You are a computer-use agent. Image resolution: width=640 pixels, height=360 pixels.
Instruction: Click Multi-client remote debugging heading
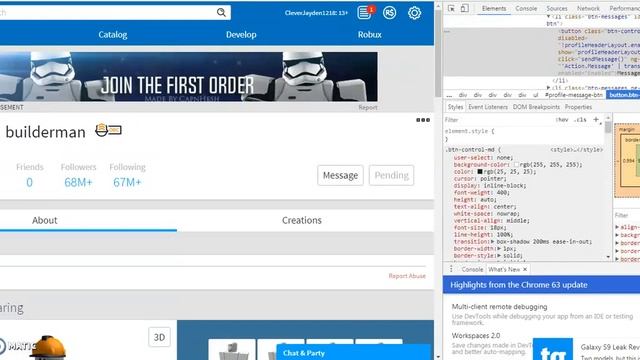[x=499, y=307]
